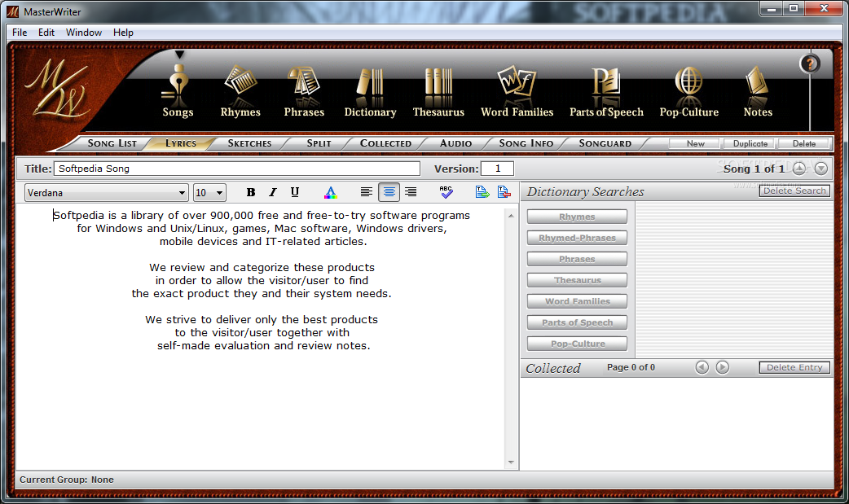Align lyrics text right
This screenshot has width=849, height=504.
(411, 192)
